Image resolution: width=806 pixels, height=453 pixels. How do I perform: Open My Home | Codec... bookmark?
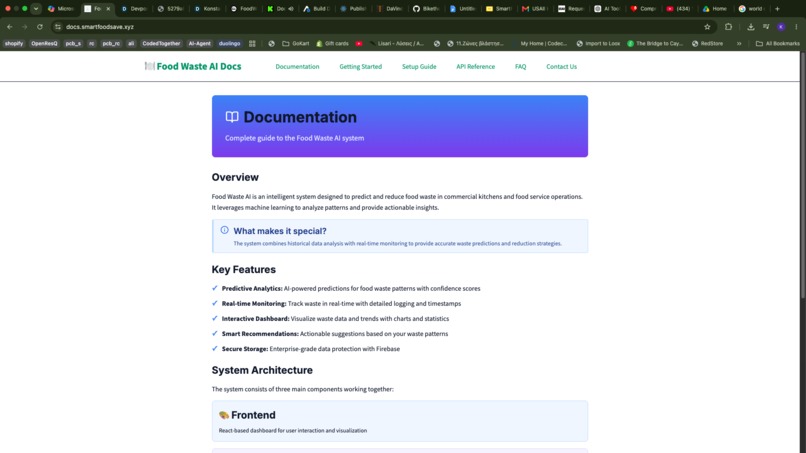click(539, 44)
